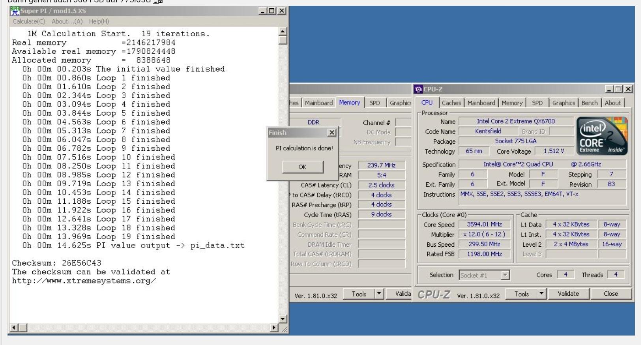Expand Tools dropdown arrow in back CPU-Z window
The width and height of the screenshot is (644, 345).
(x=379, y=294)
